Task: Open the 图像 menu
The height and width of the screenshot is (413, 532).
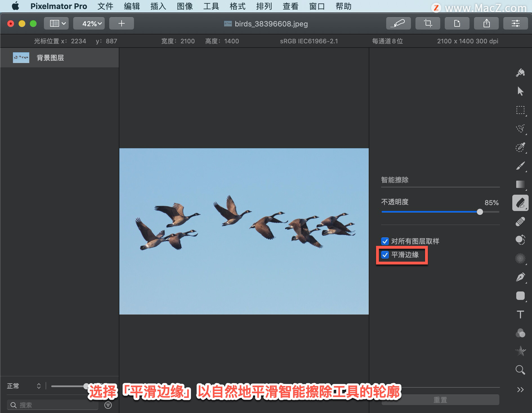Action: click(185, 6)
